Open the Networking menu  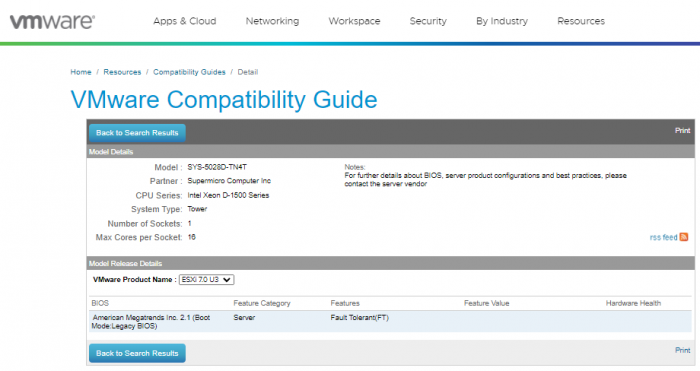(x=272, y=21)
